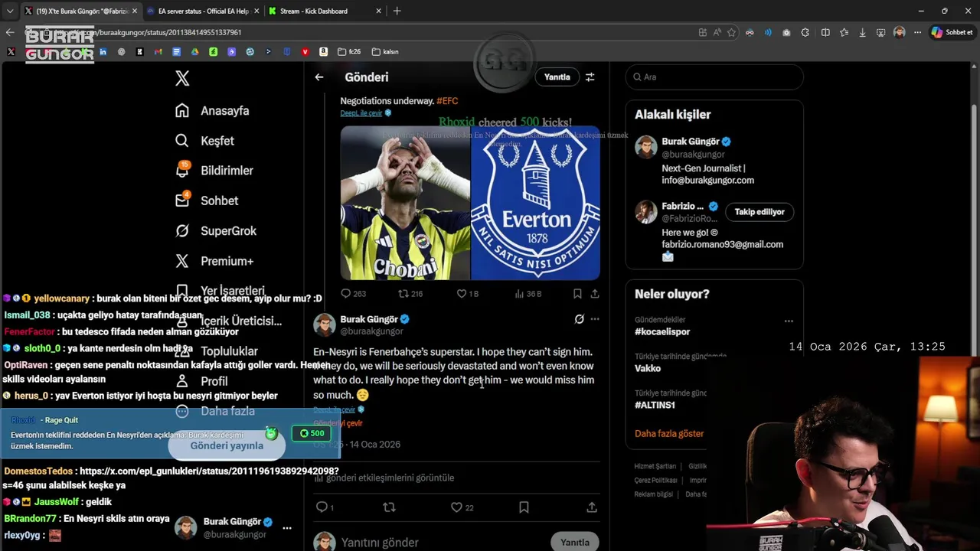
Task: Open Burak Güngör in Alakalı kişiler
Action: [690, 142]
